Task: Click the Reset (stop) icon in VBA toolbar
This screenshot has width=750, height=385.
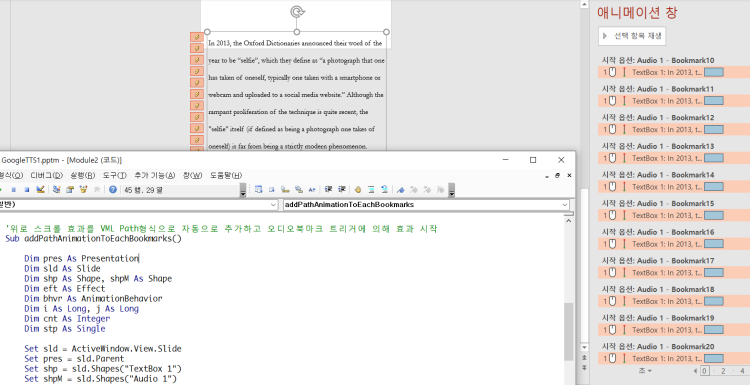Action: coord(27,190)
